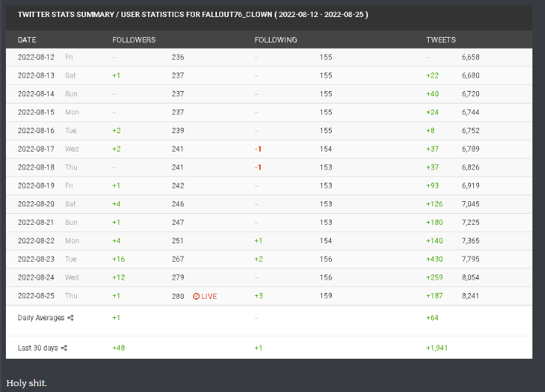Click tweet total 6,789

[471, 149]
